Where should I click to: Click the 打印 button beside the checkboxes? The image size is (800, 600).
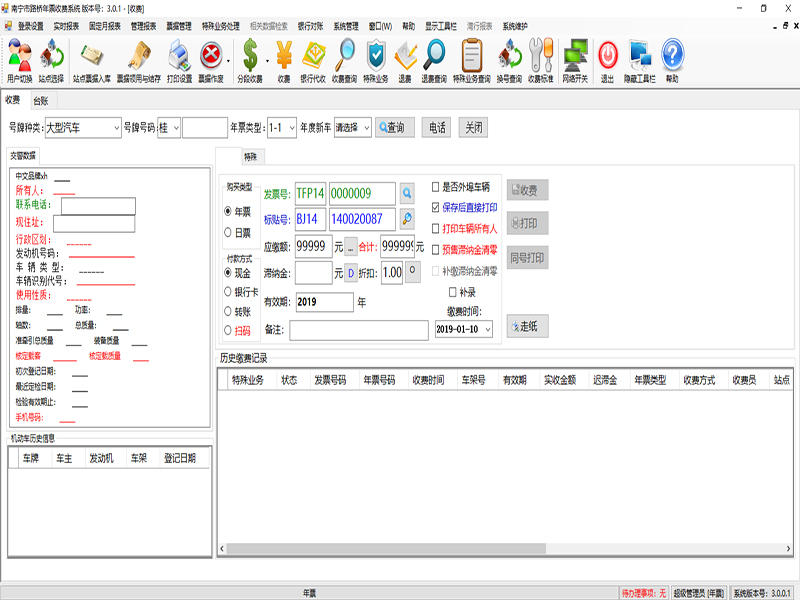tap(528, 223)
